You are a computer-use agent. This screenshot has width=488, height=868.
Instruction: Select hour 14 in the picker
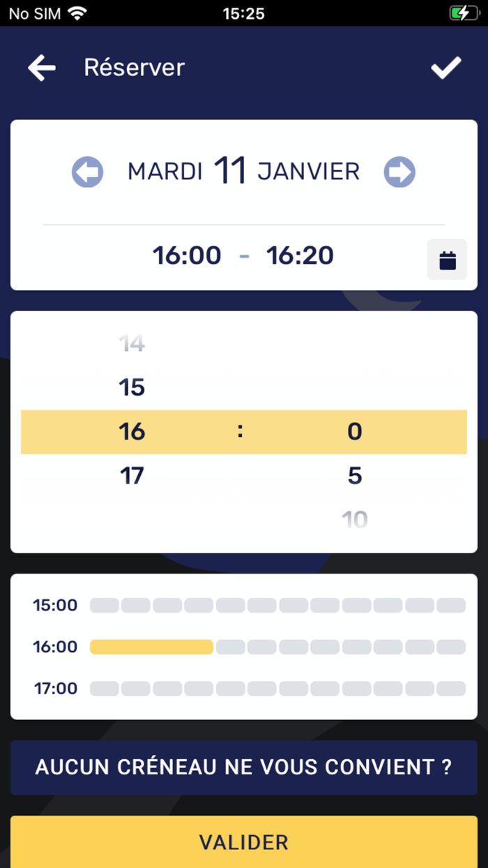[132, 343]
